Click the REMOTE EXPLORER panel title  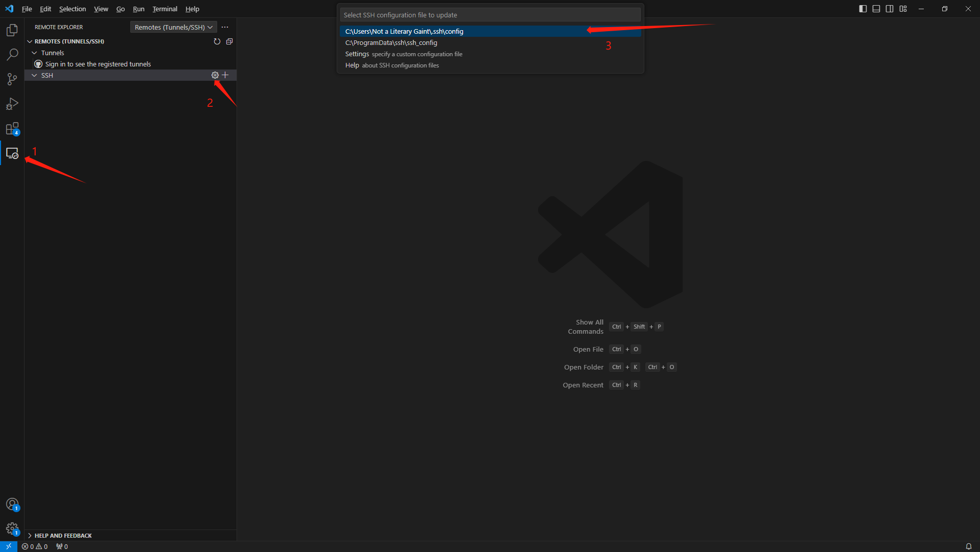[59, 27]
